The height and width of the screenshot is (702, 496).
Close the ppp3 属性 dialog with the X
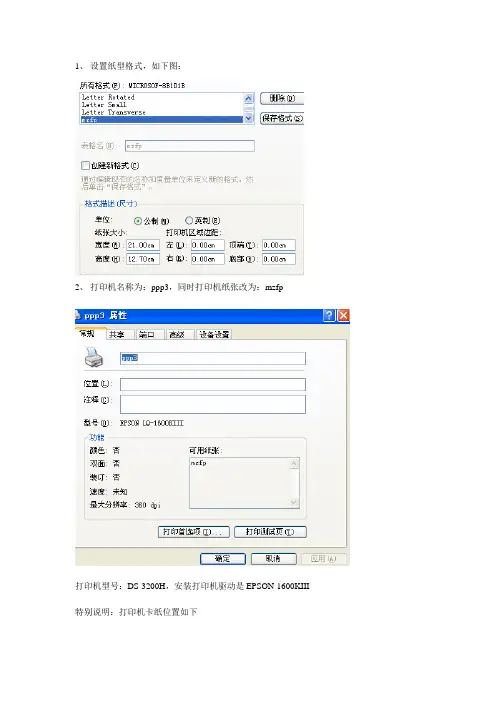tap(343, 316)
